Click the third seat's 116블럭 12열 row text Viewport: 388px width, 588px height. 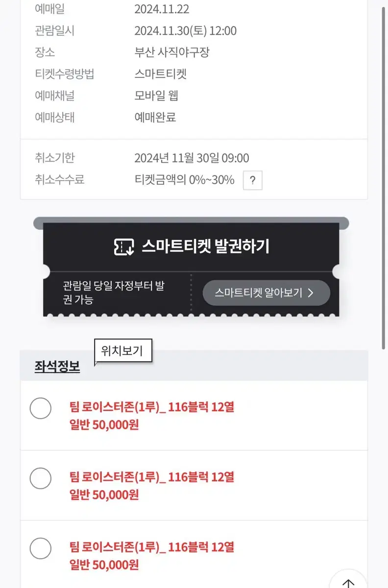tap(201, 547)
